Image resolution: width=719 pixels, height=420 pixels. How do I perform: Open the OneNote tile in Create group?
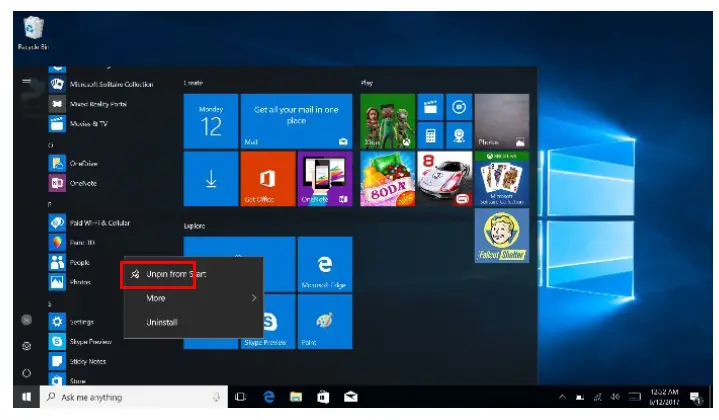[x=325, y=178]
